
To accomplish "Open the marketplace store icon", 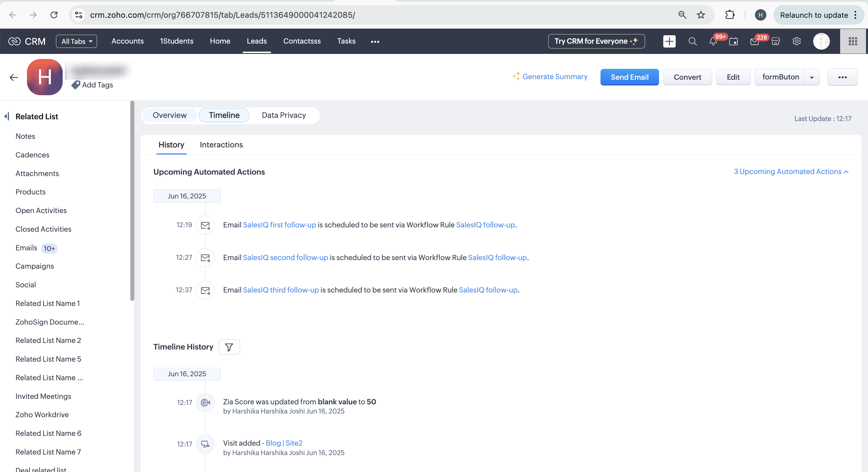I will 775,41.
